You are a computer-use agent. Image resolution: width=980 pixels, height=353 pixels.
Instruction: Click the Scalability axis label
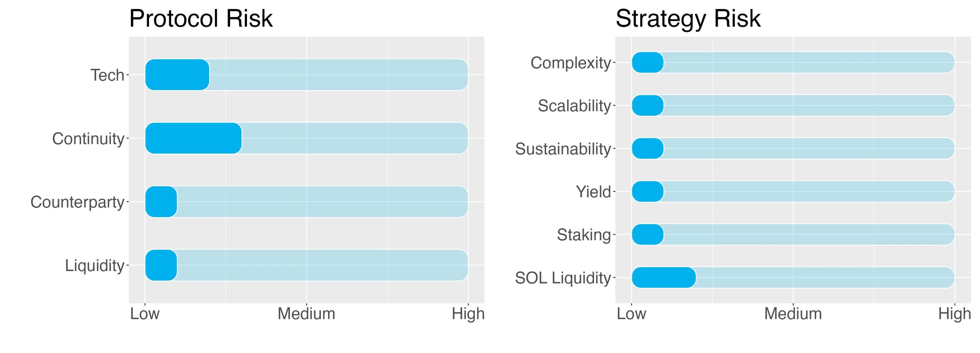click(x=574, y=106)
